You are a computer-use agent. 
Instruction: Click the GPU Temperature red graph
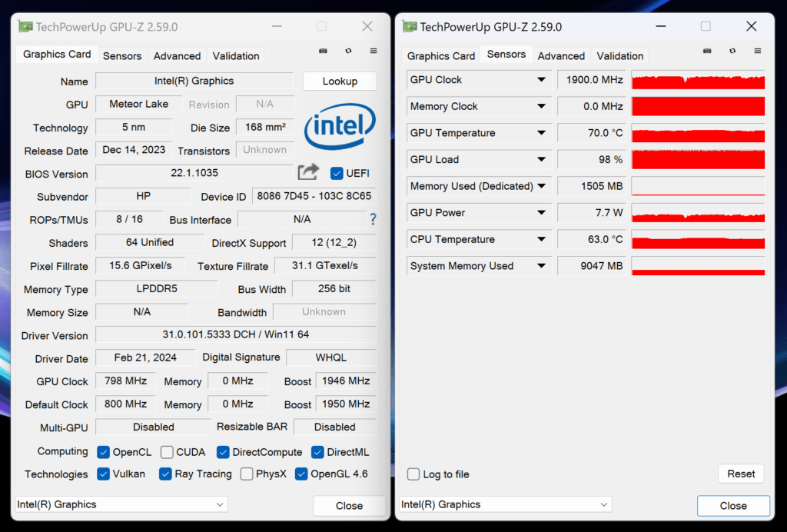(x=698, y=133)
